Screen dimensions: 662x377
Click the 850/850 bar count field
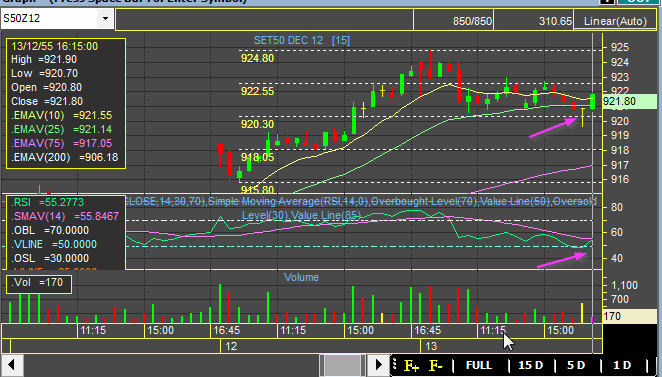tap(453, 21)
